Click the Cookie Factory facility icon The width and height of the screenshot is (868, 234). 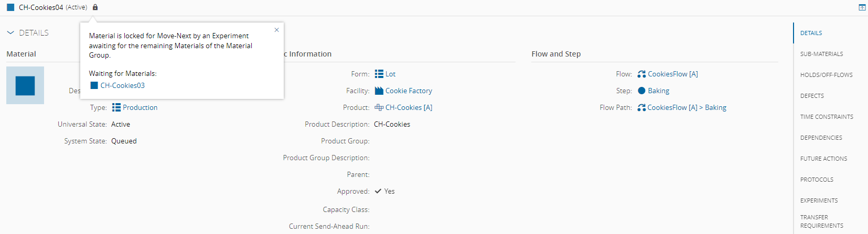[x=379, y=91]
